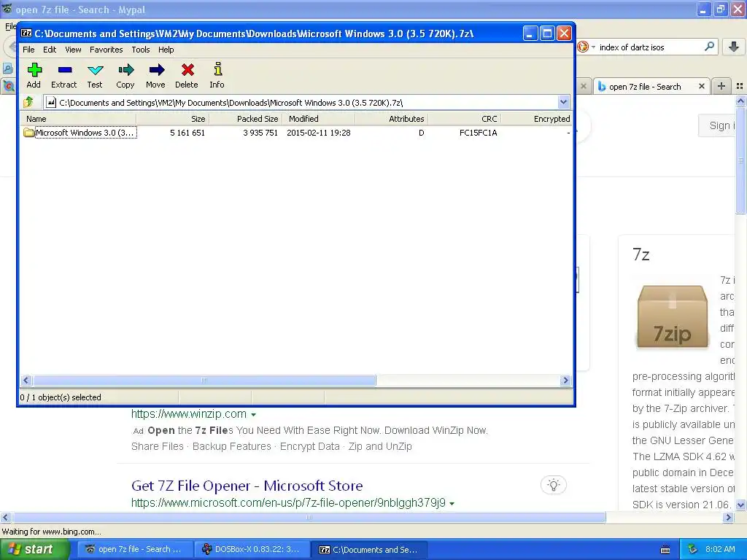This screenshot has width=747, height=560.
Task: Click the lightbulb icon beside Microsoft Store result
Action: click(x=553, y=485)
